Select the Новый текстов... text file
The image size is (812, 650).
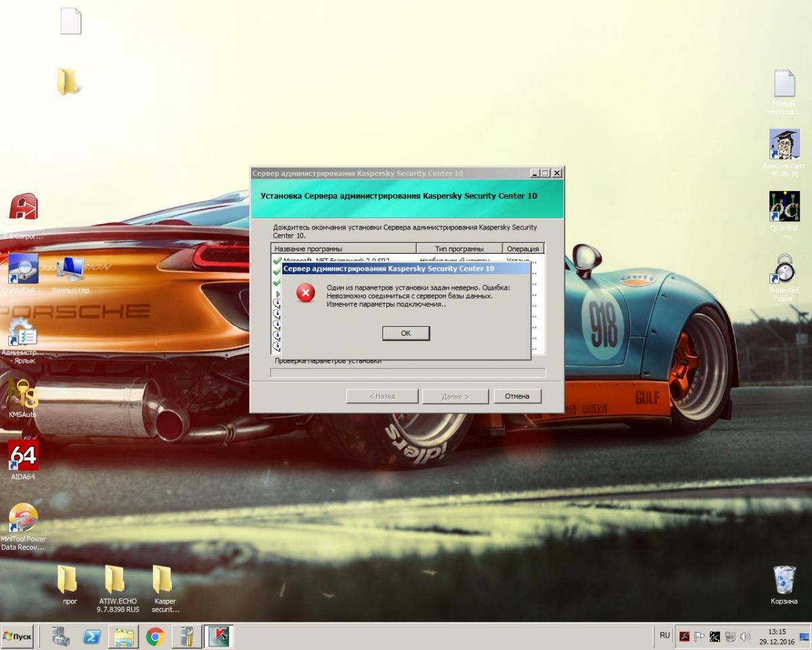(784, 92)
